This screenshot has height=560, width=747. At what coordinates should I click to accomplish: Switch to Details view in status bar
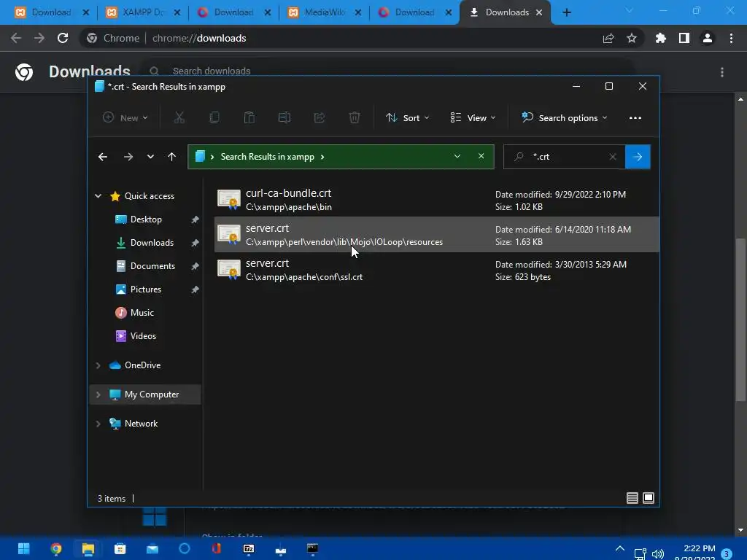click(632, 498)
